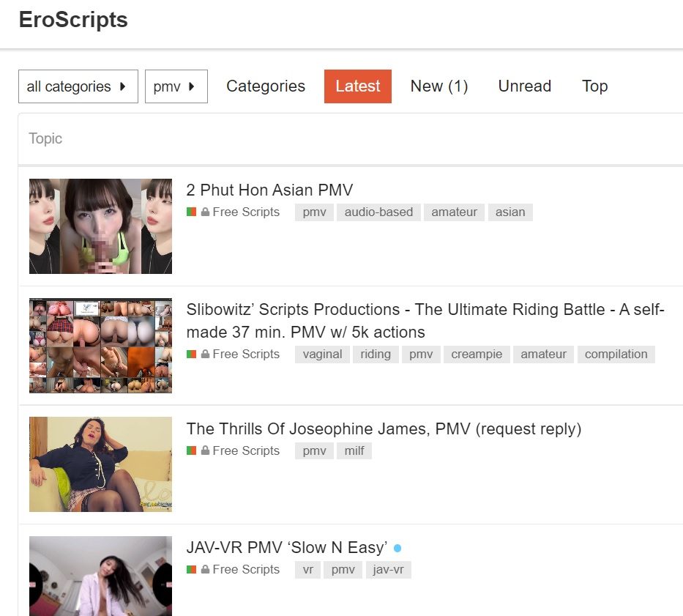Sort by the Topic column header
Viewport: 683px width, 616px height.
click(x=45, y=138)
